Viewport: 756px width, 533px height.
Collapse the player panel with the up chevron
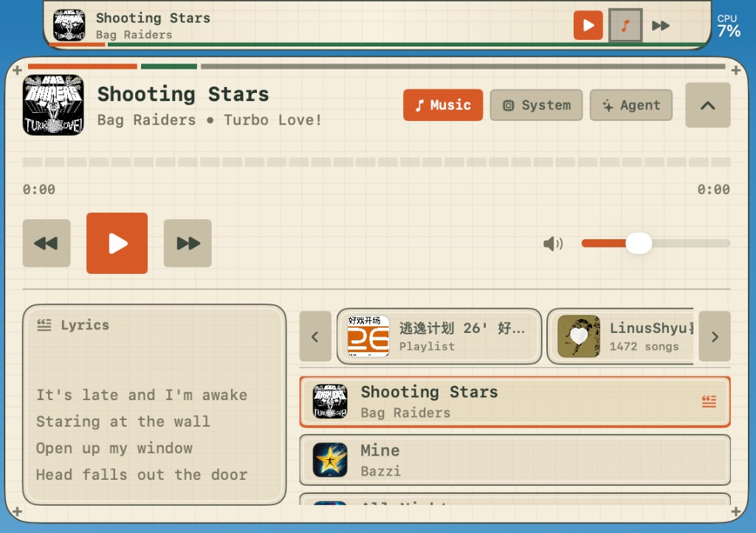[708, 105]
